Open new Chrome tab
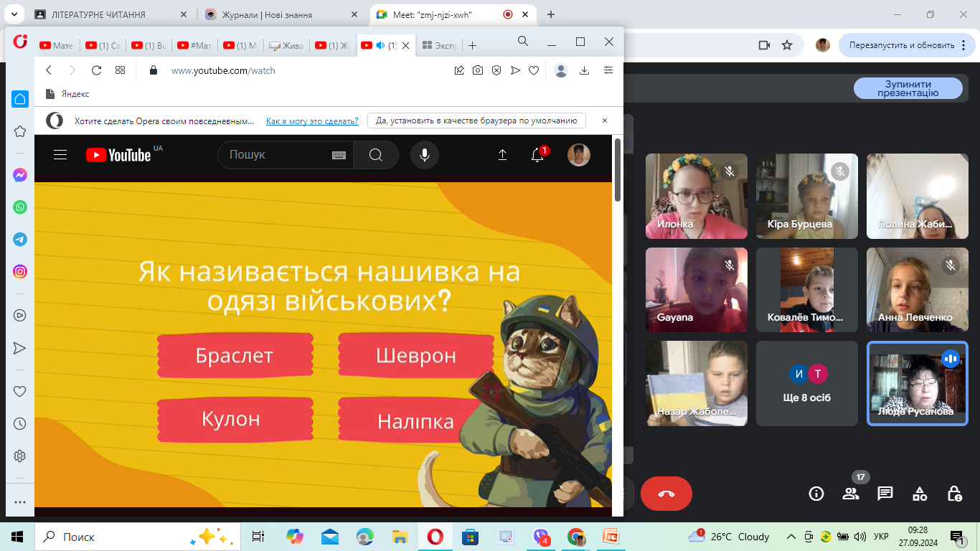 [551, 14]
